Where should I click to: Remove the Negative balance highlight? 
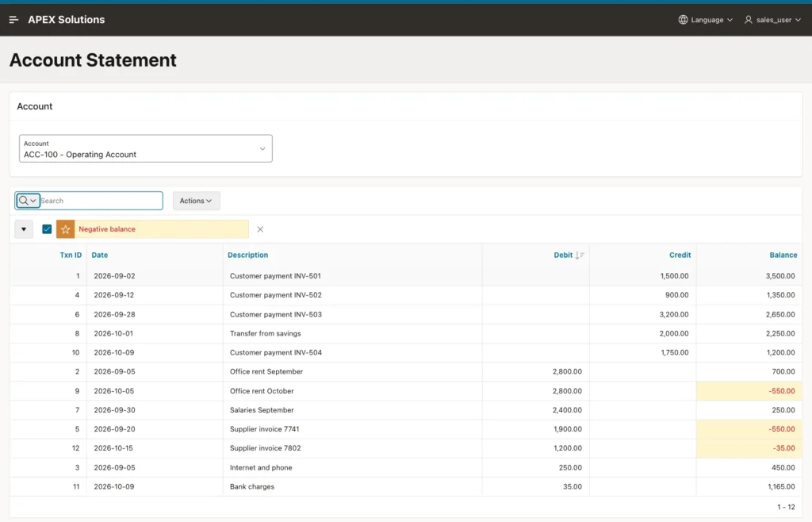click(260, 229)
